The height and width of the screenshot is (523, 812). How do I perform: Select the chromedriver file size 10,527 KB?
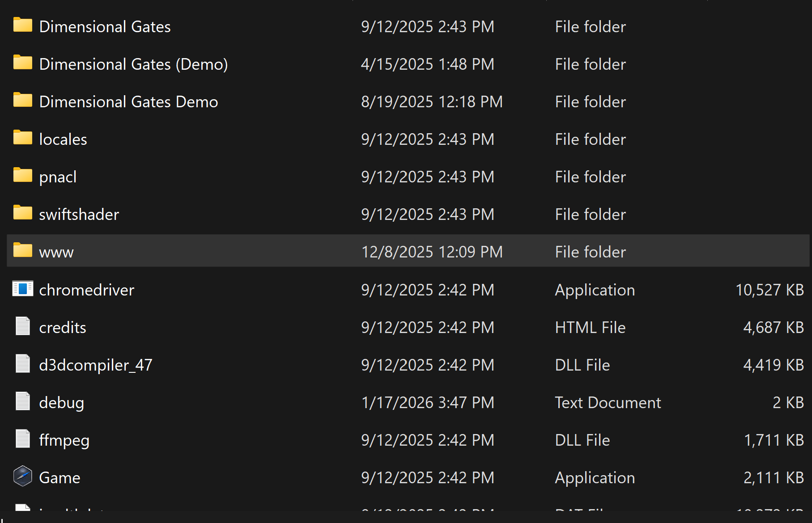[769, 290]
